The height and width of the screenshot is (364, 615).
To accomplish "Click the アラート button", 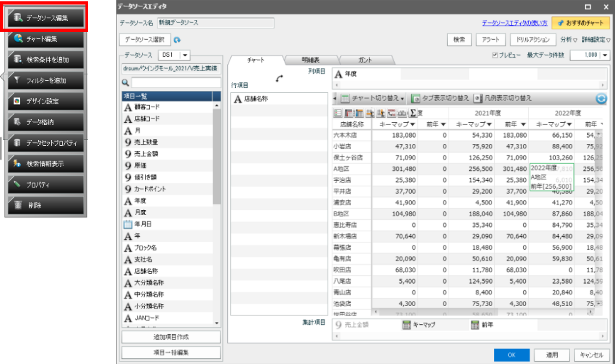I will [x=491, y=40].
